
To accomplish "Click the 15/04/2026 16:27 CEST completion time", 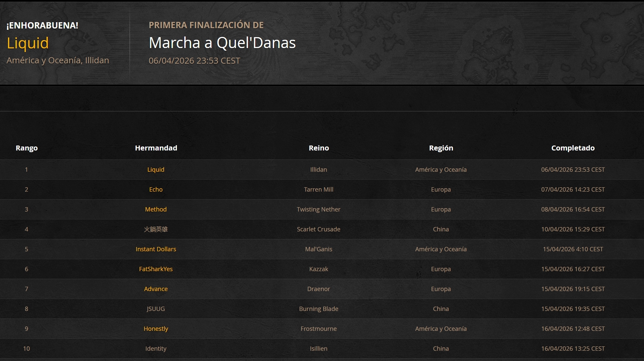I will click(x=573, y=269).
